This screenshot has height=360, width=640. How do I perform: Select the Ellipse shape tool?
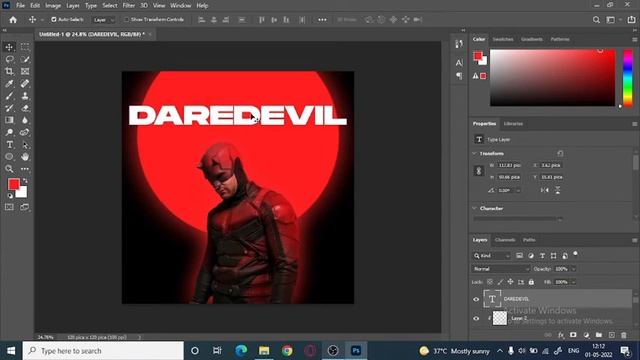(x=9, y=157)
